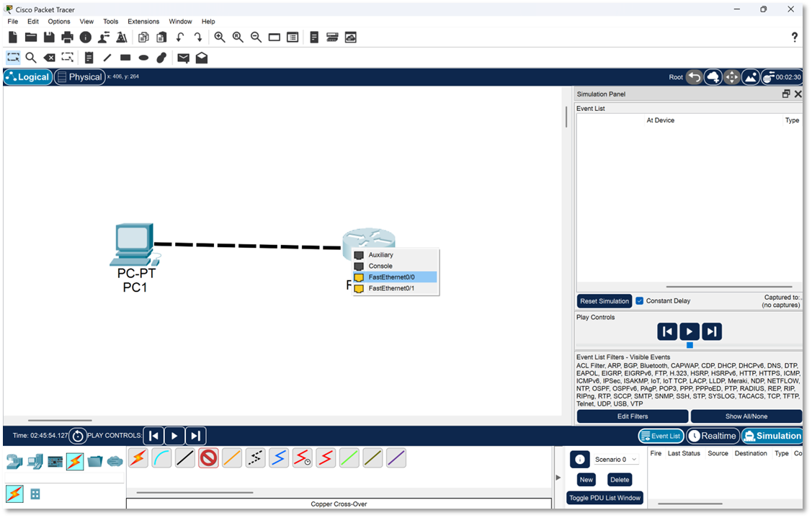This screenshot has height=518, width=812.
Task: Click Toggle PDU List Window
Action: click(605, 498)
